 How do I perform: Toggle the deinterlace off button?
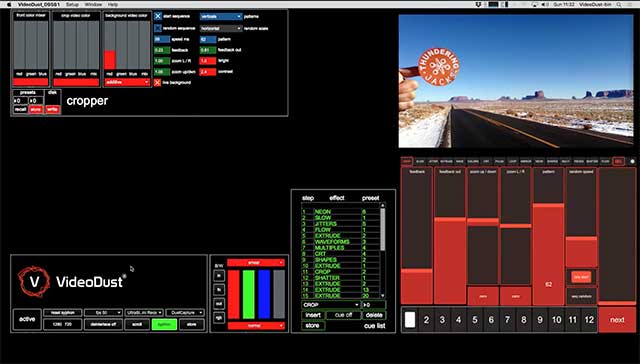103,324
